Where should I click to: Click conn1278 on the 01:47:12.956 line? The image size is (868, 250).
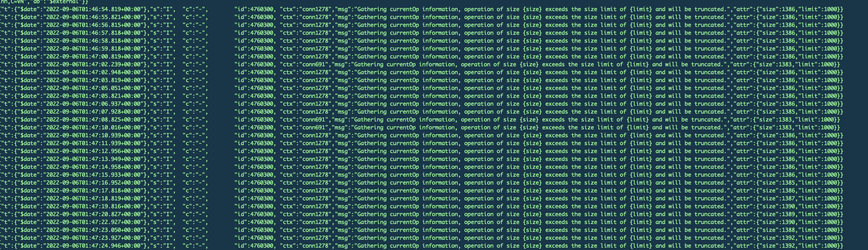pos(315,151)
